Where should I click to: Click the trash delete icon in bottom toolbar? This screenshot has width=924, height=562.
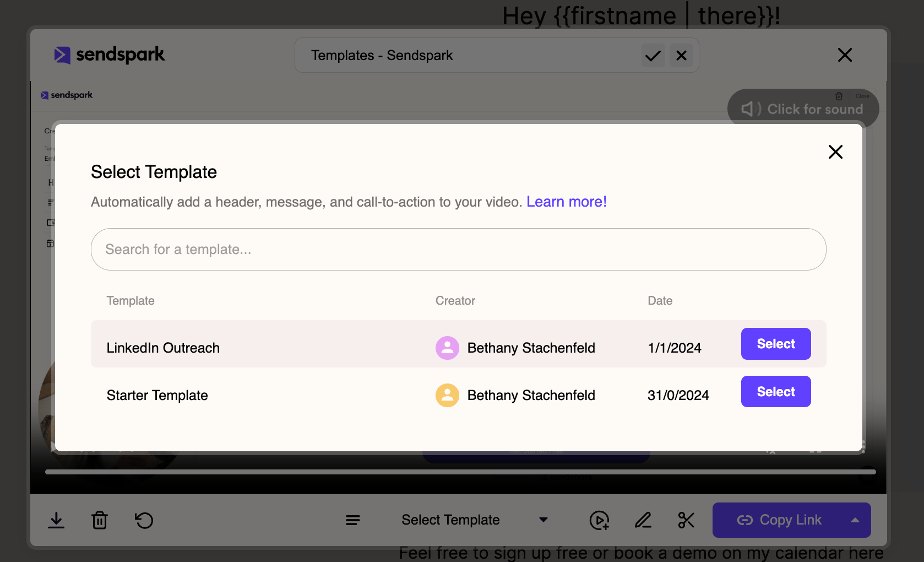tap(100, 520)
